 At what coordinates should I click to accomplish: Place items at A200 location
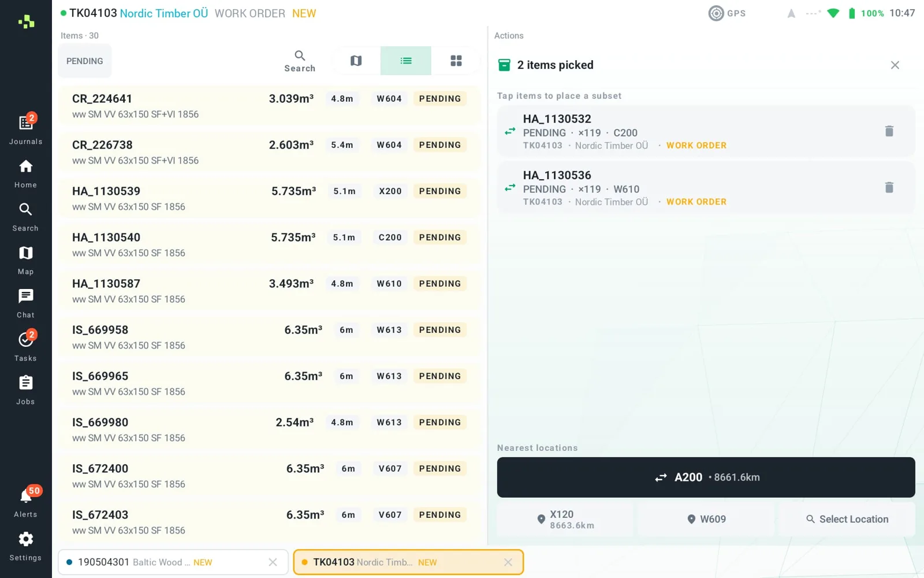point(706,477)
